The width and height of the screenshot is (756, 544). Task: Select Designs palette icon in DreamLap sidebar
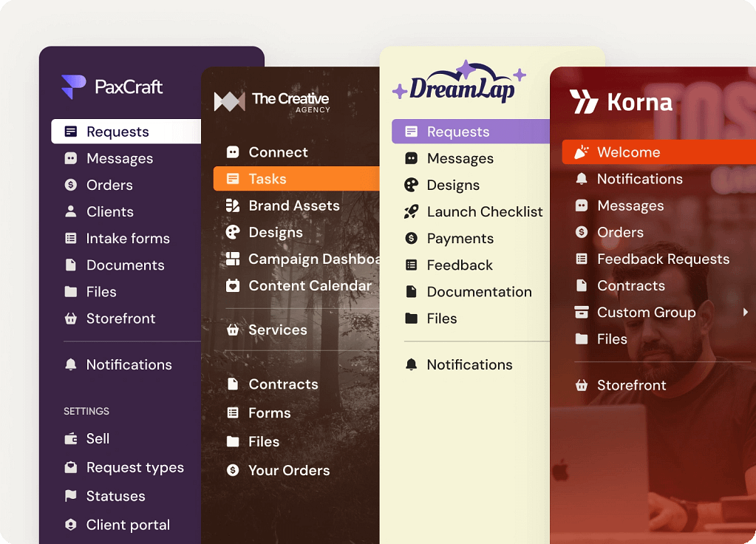pyautogui.click(x=412, y=186)
